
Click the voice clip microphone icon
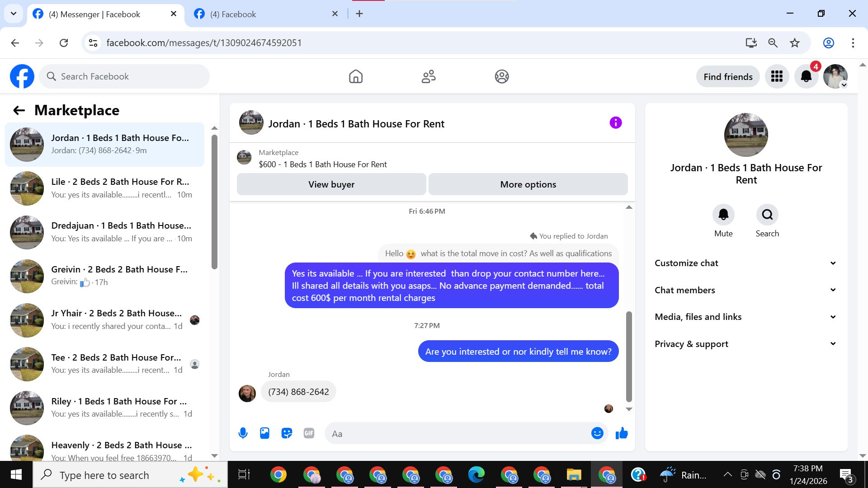pos(243,433)
